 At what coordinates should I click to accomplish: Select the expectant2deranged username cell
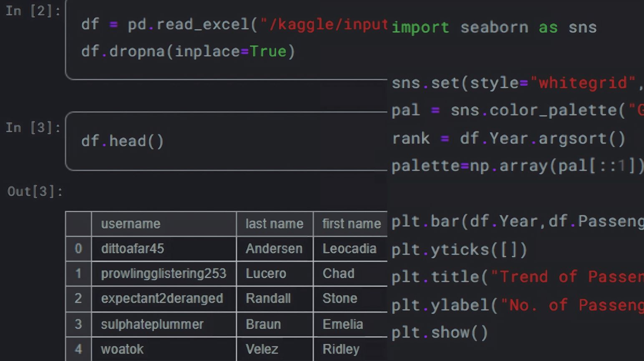click(164, 298)
